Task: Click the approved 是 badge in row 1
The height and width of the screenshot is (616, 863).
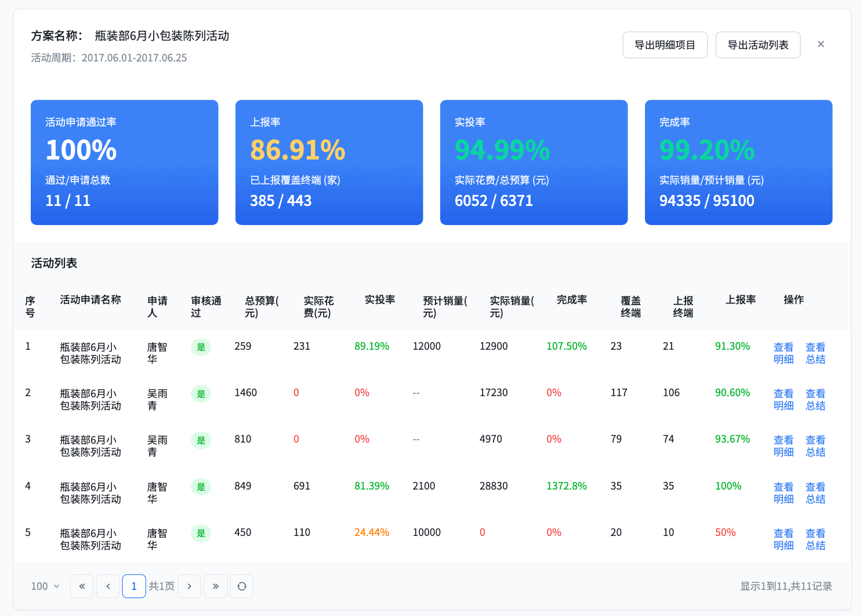Action: [201, 347]
